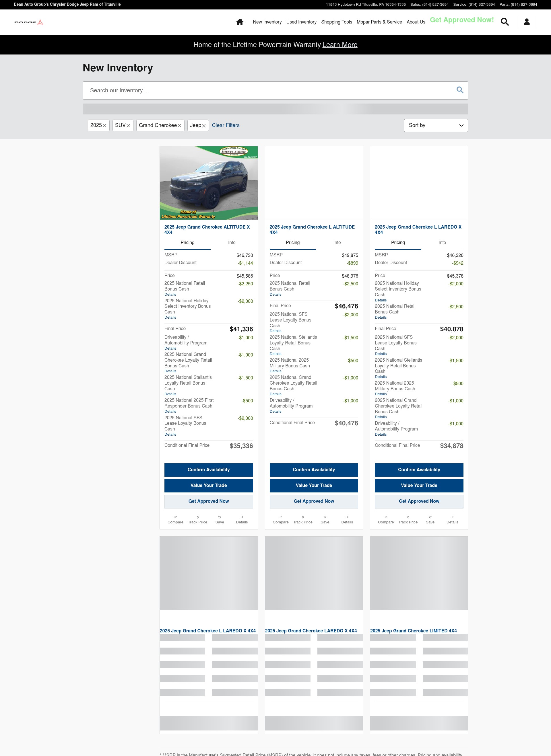The height and width of the screenshot is (756, 551).
Task: Click Get Approved Now! in header
Action: point(462,20)
